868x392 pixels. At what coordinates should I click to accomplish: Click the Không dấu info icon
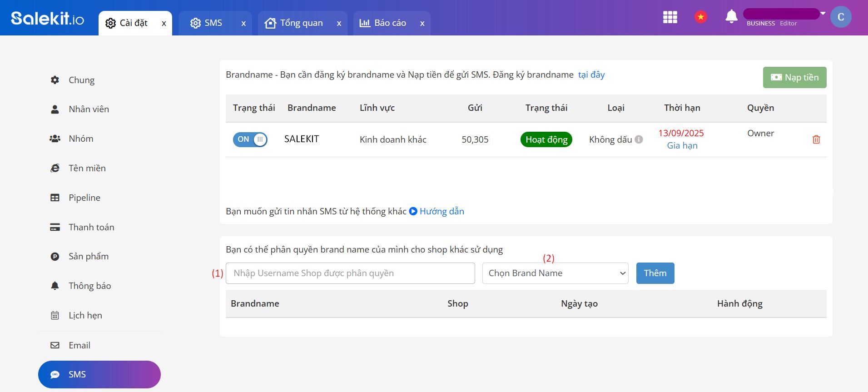639,139
